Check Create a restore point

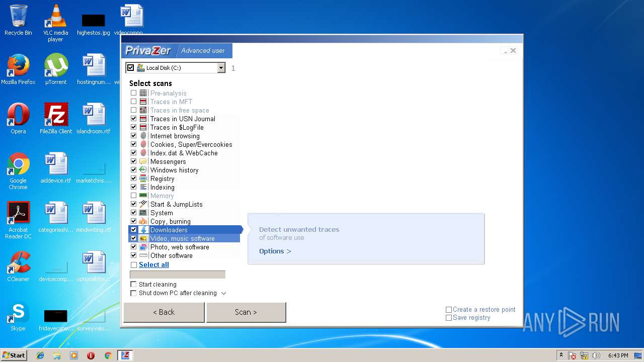click(x=449, y=310)
